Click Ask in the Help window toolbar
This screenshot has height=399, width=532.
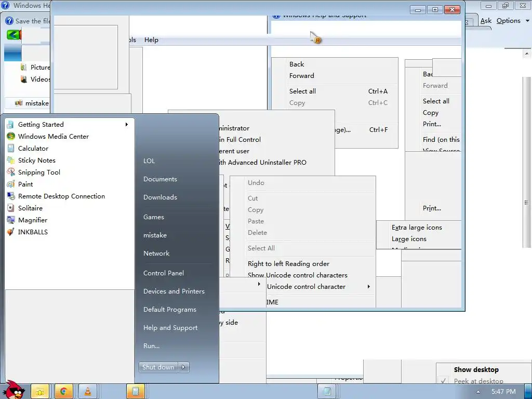[x=486, y=21]
